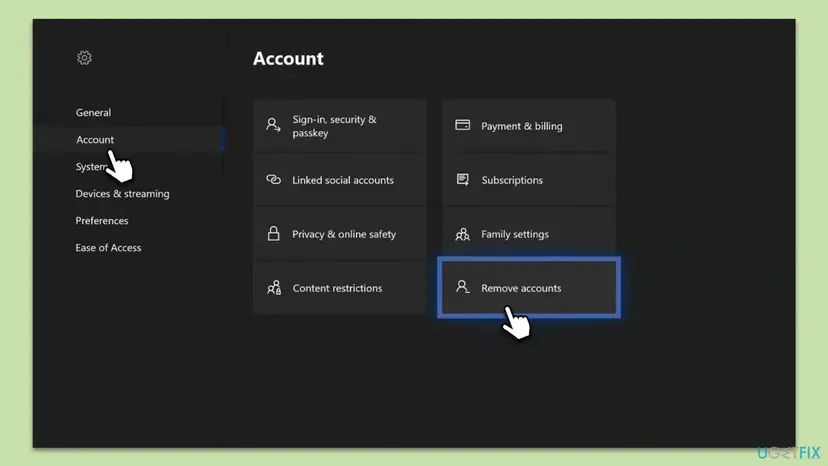
Task: Click the Sign-in security person icon
Action: click(x=273, y=125)
